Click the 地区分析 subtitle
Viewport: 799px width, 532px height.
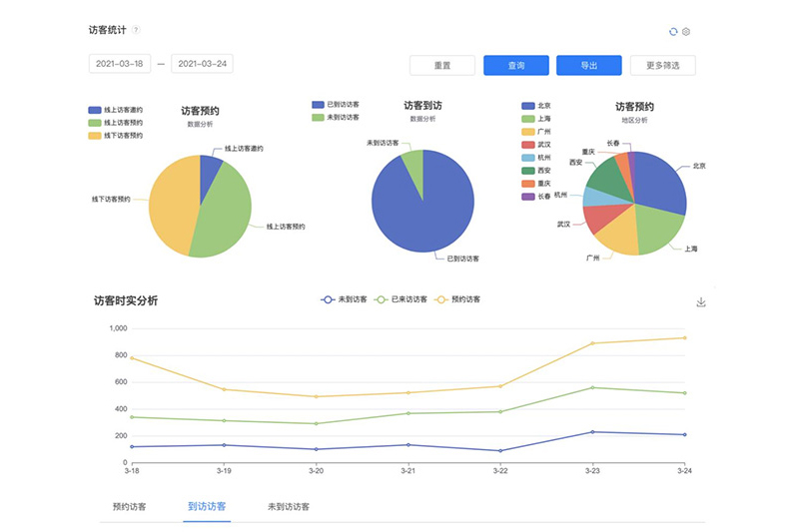(634, 120)
